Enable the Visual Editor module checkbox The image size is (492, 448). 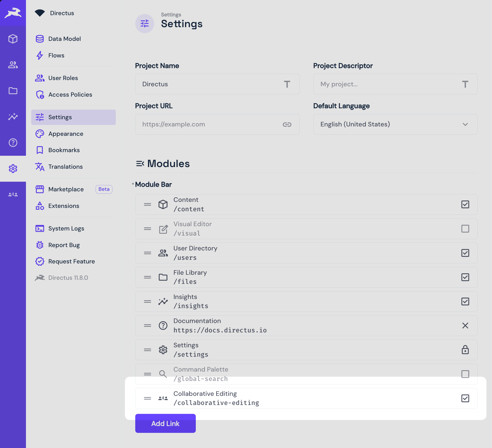pos(465,229)
